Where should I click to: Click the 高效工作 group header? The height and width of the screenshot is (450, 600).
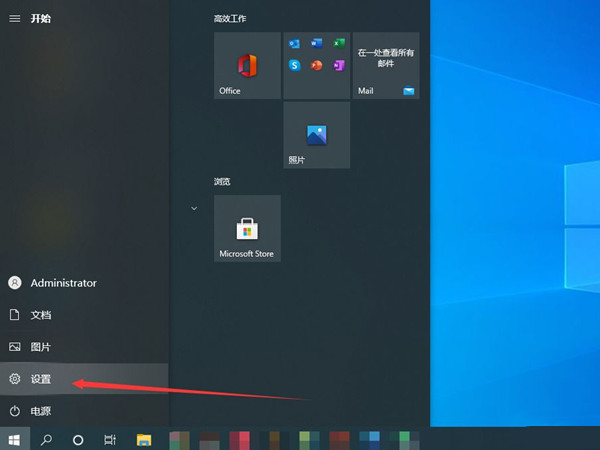(x=231, y=19)
